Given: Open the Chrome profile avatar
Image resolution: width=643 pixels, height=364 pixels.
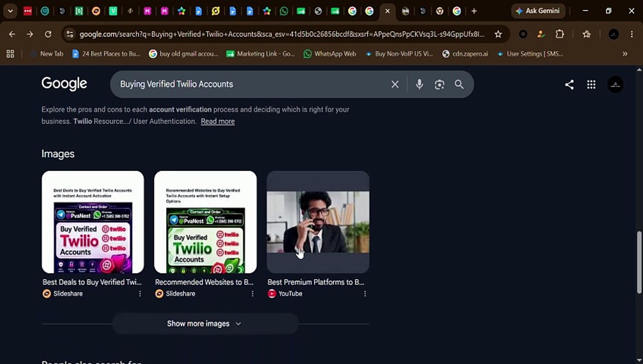Looking at the screenshot, I should [x=614, y=34].
